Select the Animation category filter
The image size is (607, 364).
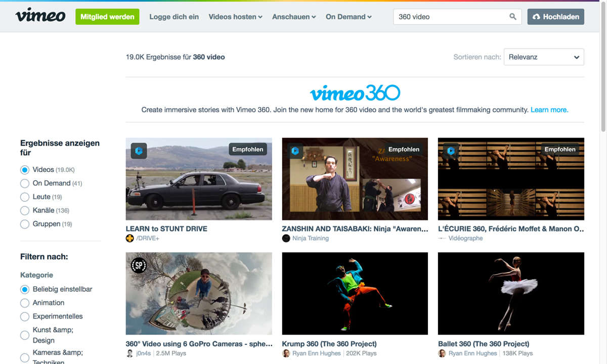24,303
